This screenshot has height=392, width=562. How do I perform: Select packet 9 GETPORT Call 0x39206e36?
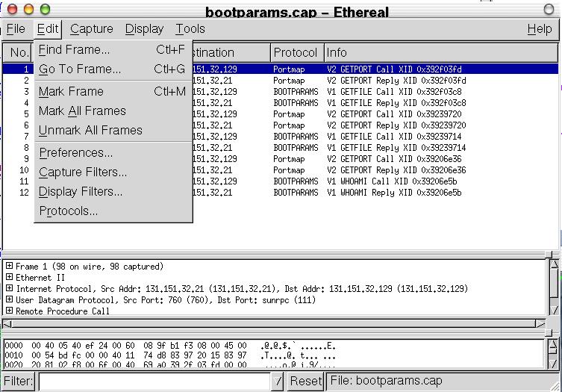pyautogui.click(x=281, y=158)
